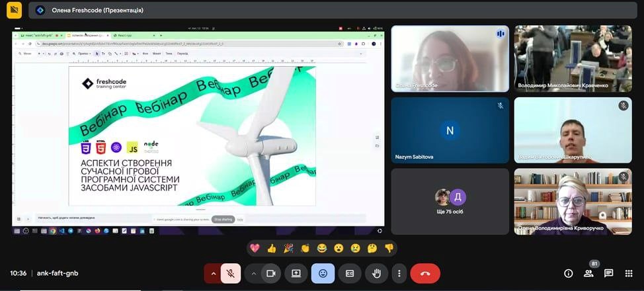
Task: Turn on closed captions
Action: 350,273
